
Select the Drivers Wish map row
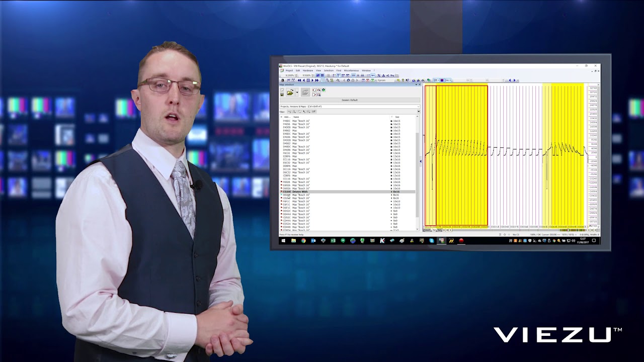tap(348, 192)
